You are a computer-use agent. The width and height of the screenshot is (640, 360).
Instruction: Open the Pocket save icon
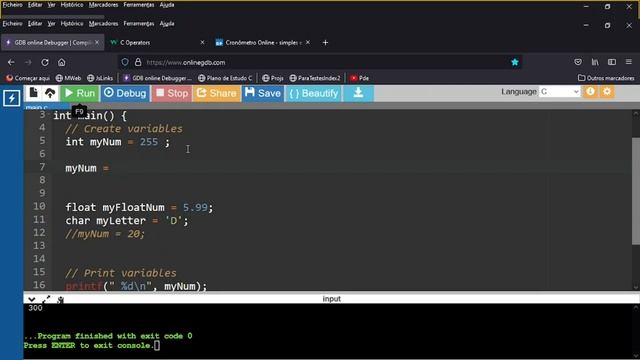tap(578, 62)
